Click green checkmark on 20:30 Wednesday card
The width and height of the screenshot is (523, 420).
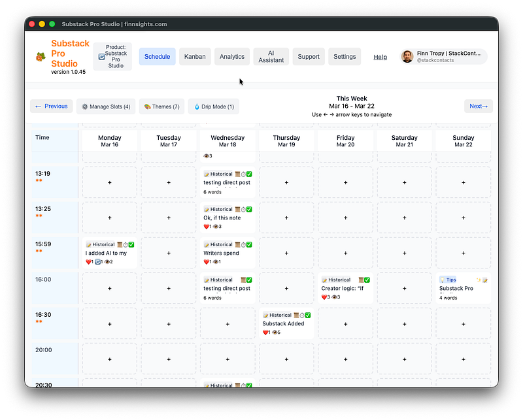point(249,385)
